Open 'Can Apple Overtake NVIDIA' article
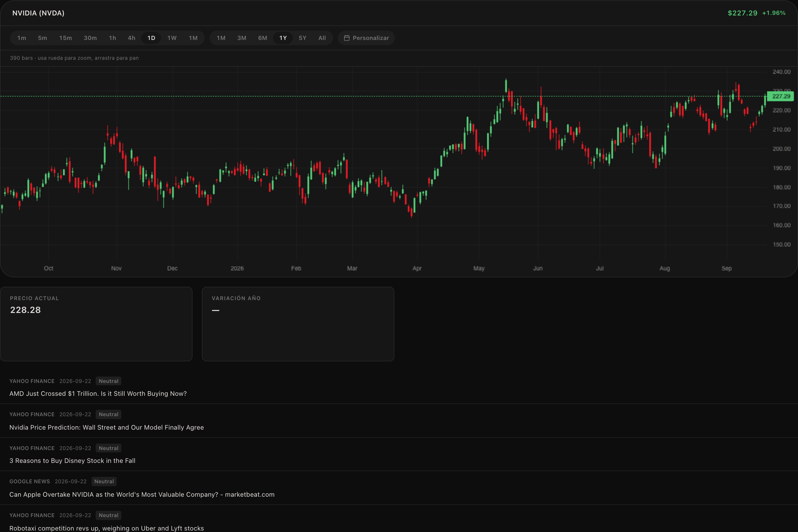The height and width of the screenshot is (532, 798). click(142, 495)
